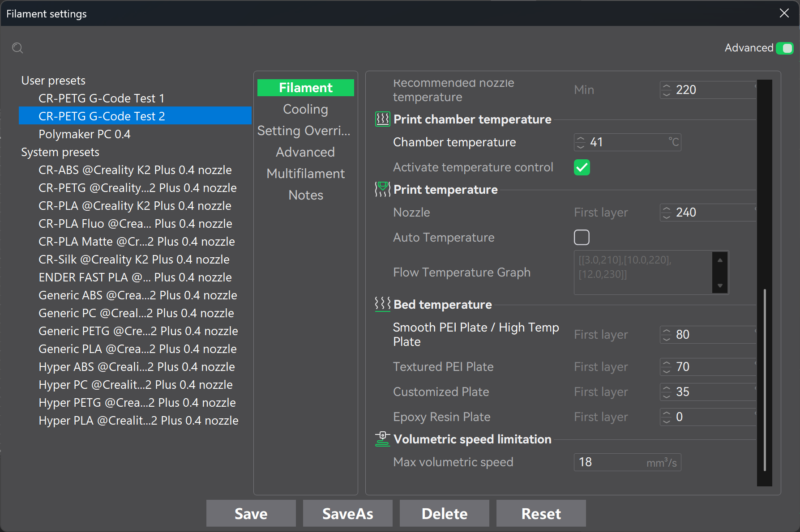Enable the Auto Temperature checkbox
Screen dimensions: 800x532
tap(582, 237)
